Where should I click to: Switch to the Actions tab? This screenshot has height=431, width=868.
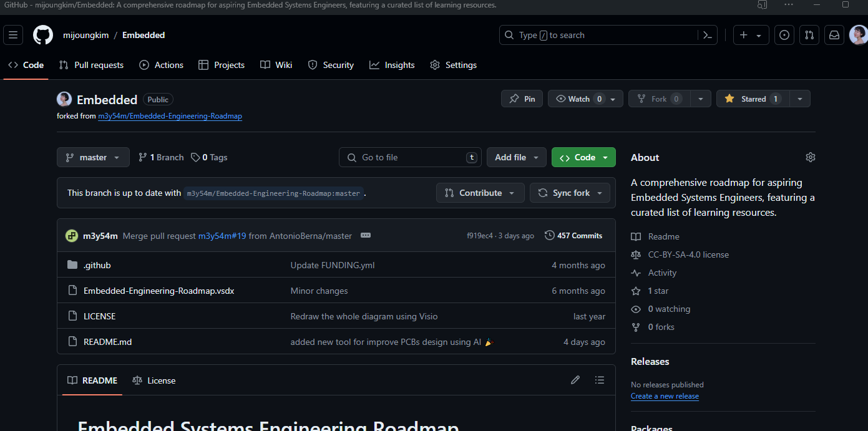tap(161, 65)
